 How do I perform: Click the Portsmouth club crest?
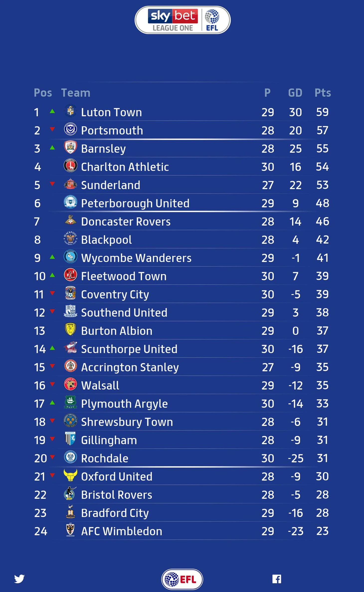71,129
